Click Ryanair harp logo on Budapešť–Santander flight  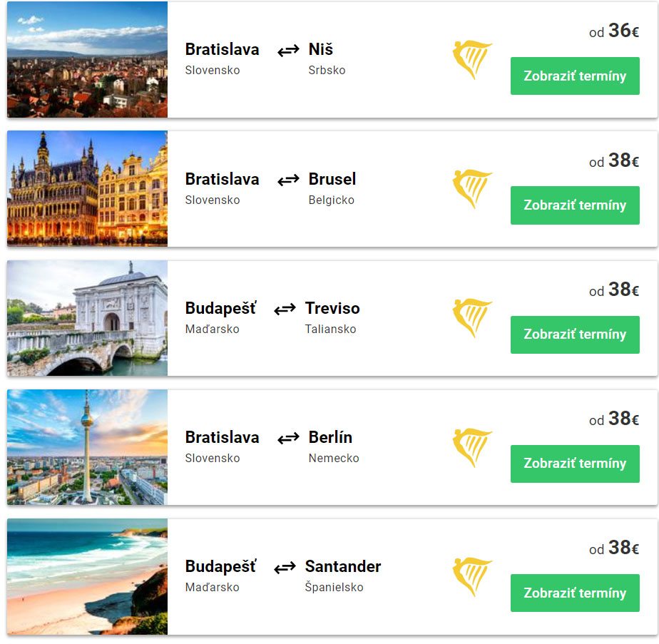[471, 577]
